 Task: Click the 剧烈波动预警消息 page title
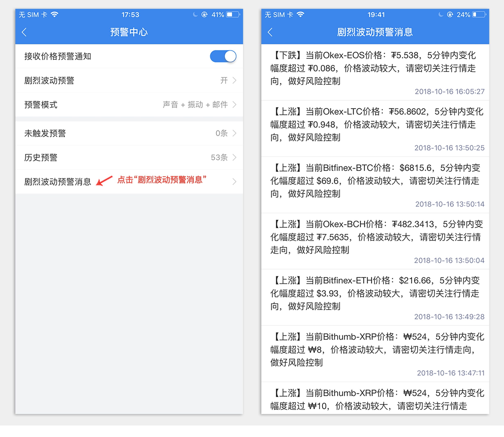(x=375, y=32)
